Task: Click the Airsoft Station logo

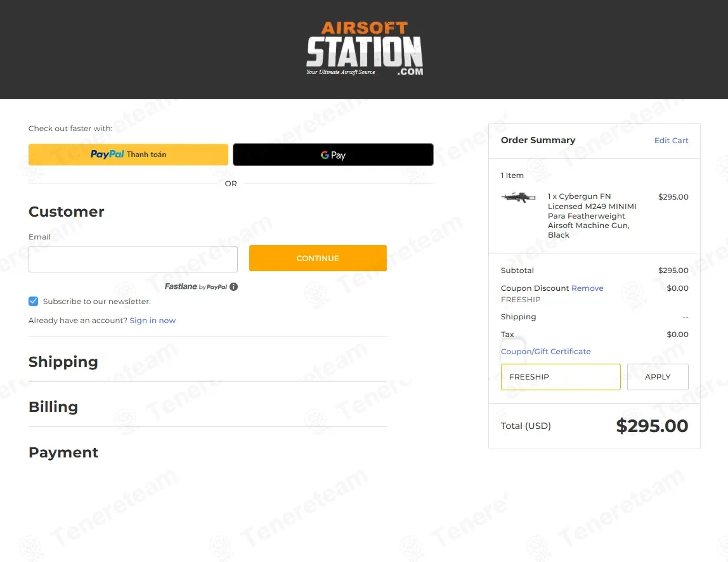Action: click(x=364, y=49)
